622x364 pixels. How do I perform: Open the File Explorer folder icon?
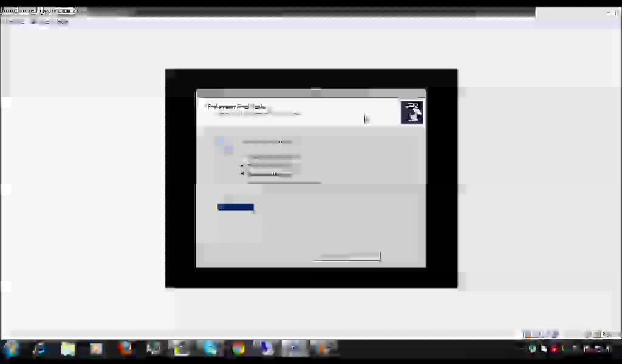67,348
